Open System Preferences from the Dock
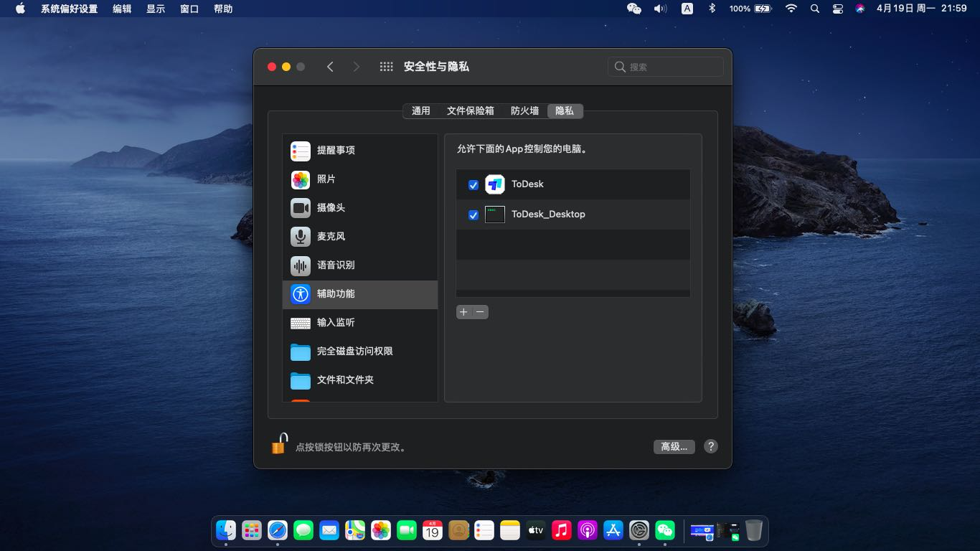 [639, 530]
